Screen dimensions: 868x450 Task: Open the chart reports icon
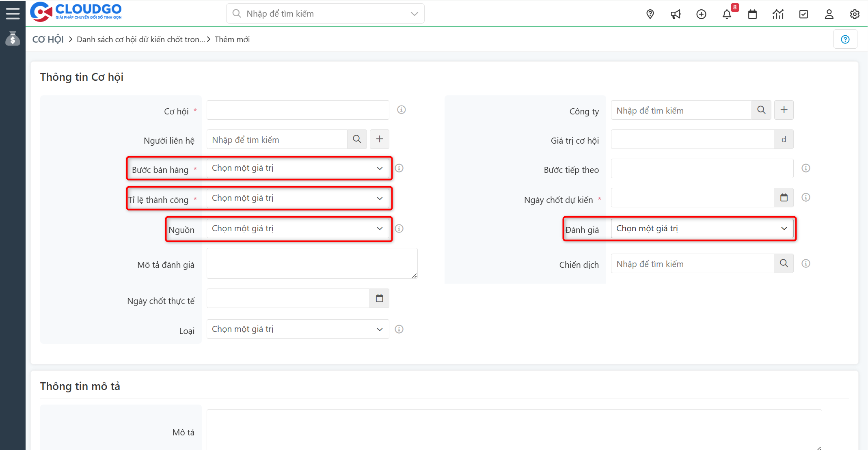coord(778,14)
